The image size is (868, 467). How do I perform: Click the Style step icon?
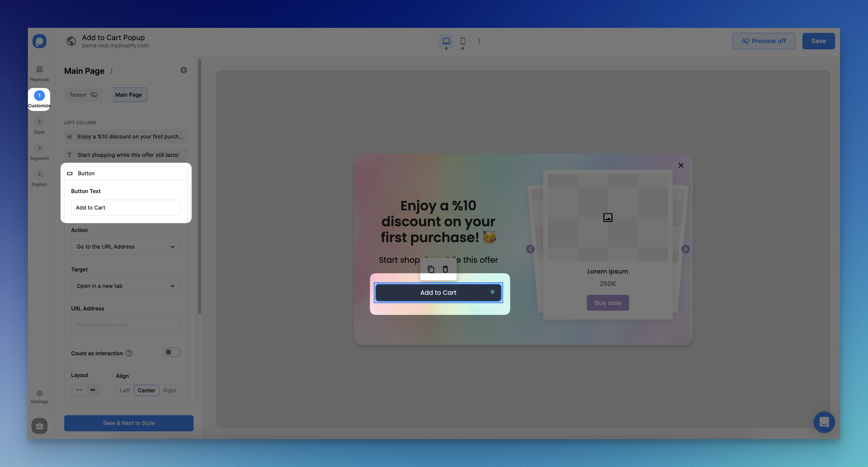(39, 122)
